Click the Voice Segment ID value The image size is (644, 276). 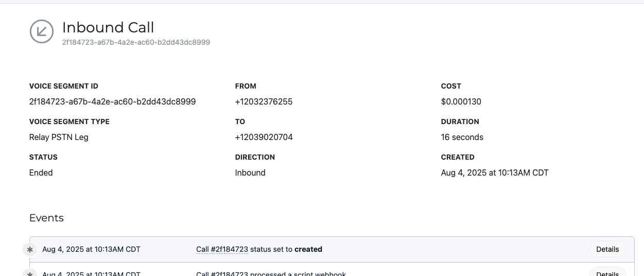[x=112, y=102]
